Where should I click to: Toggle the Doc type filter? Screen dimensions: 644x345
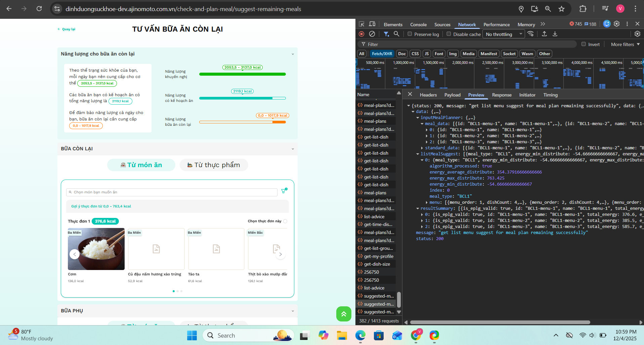[402, 54]
